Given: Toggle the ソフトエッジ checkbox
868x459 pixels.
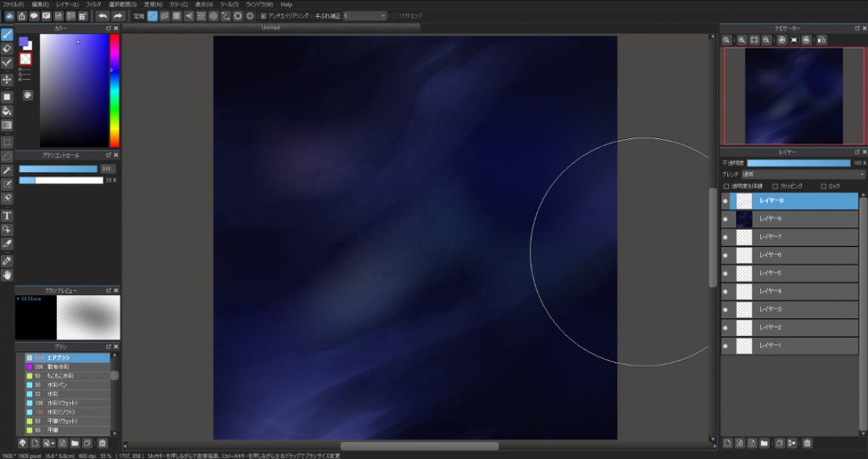Looking at the screenshot, I should pos(395,16).
